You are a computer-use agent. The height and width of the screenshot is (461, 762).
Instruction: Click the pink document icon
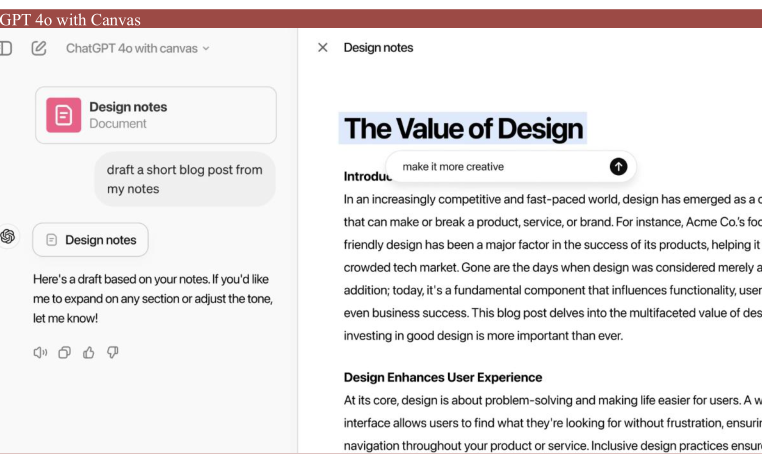[64, 115]
